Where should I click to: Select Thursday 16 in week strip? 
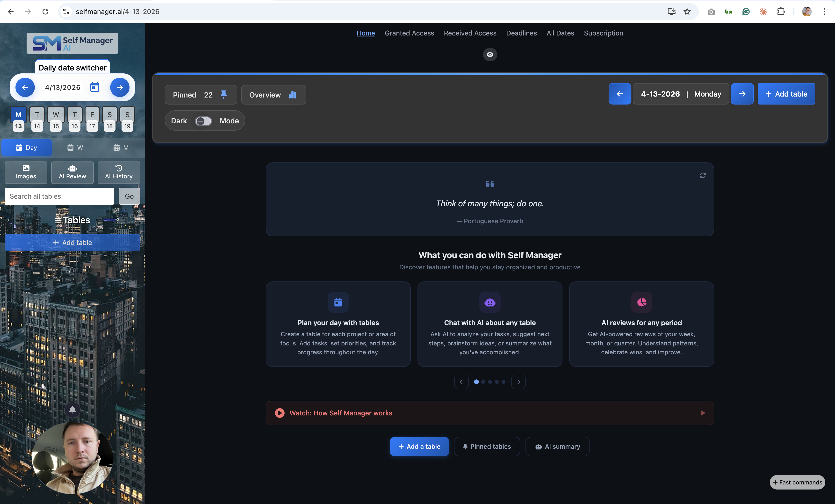point(75,120)
